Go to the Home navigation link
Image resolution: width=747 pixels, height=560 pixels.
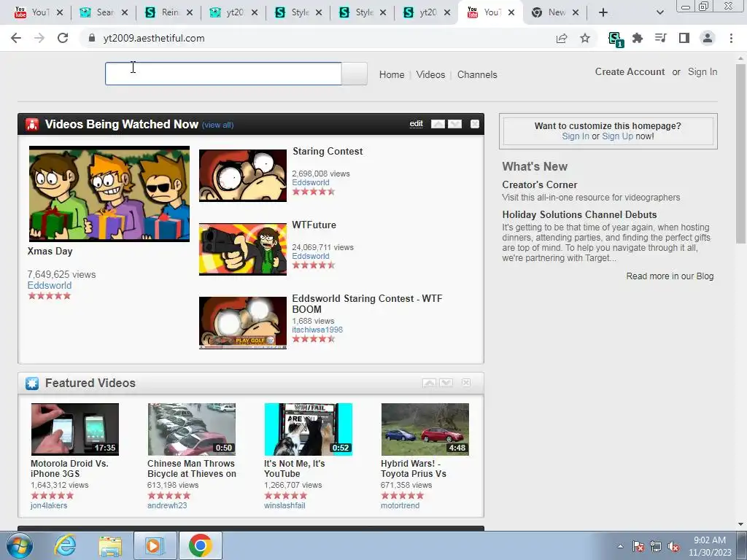pyautogui.click(x=392, y=75)
